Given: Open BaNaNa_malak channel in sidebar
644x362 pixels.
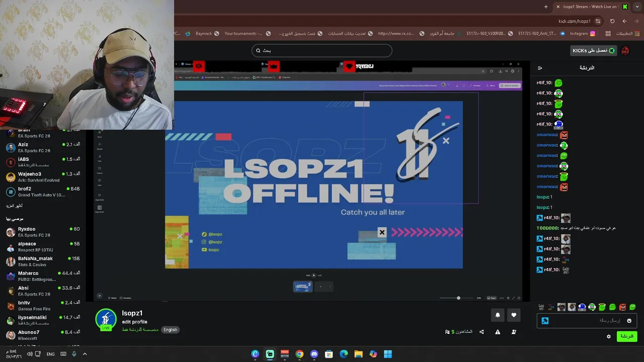Looking at the screenshot, I should [43, 261].
